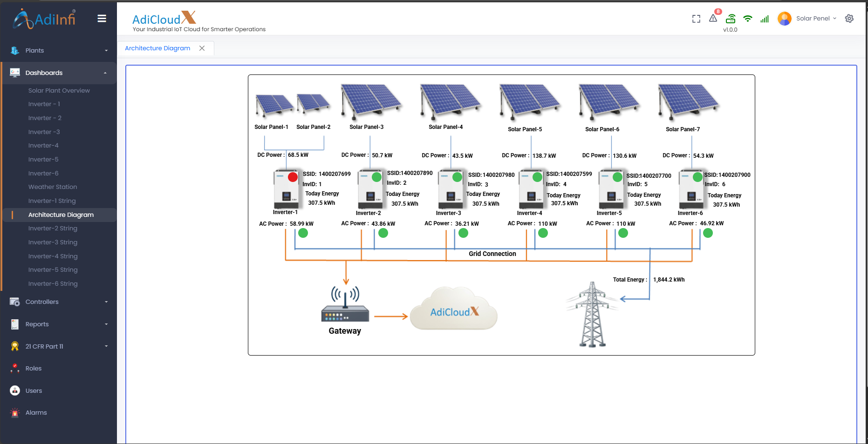Expand the Reports sidebar menu
The image size is (868, 444).
pyautogui.click(x=59, y=324)
